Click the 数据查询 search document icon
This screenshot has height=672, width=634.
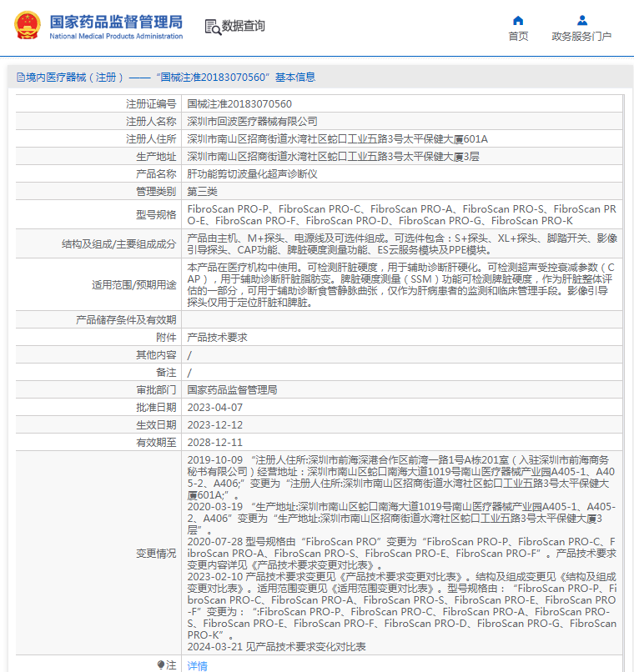(213, 27)
